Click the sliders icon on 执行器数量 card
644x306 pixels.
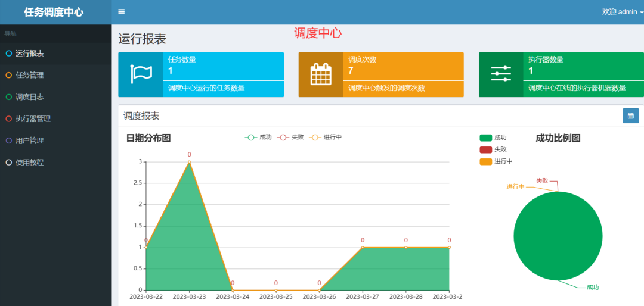click(501, 74)
